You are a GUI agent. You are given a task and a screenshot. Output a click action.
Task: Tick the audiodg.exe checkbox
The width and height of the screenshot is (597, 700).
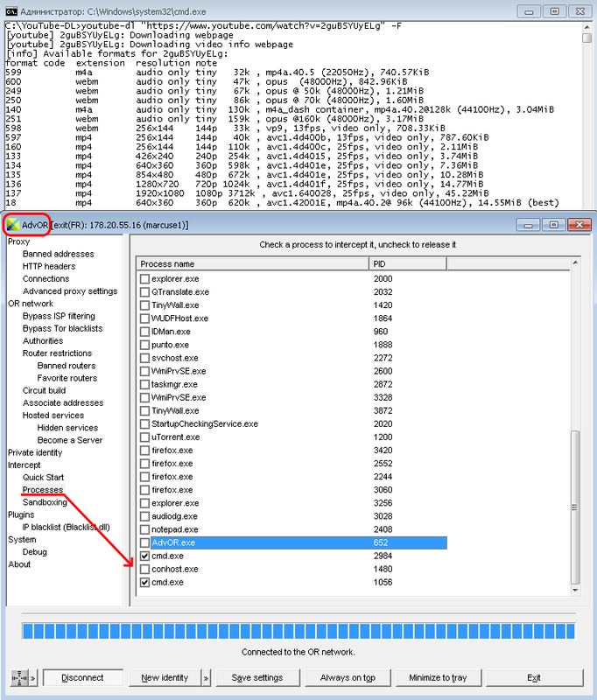pyautogui.click(x=144, y=516)
